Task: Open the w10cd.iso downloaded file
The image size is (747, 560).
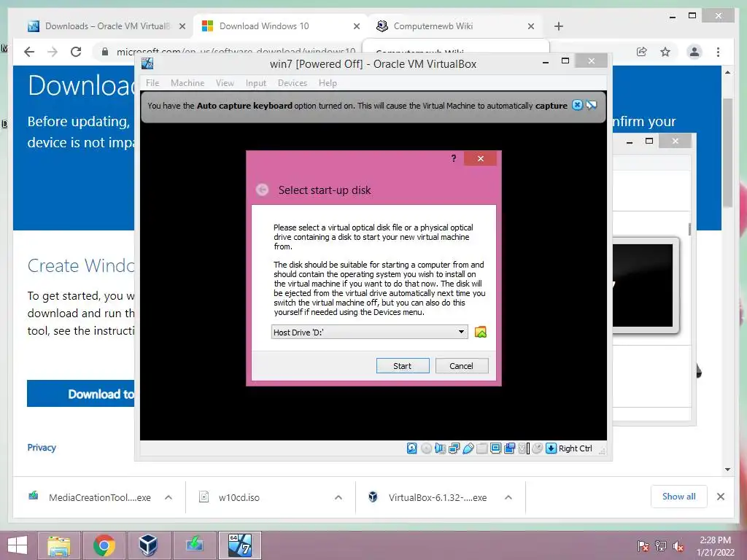Action: [239, 497]
